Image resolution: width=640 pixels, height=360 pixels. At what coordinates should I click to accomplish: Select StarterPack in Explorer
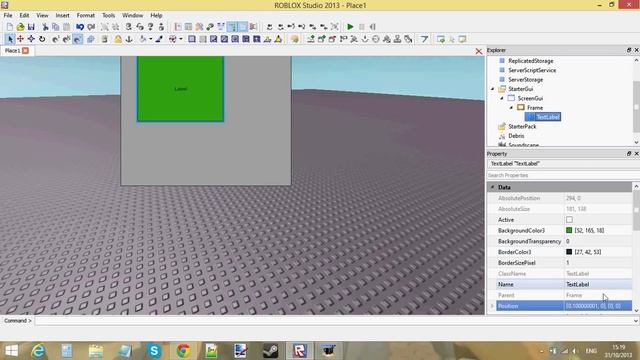(x=522, y=127)
